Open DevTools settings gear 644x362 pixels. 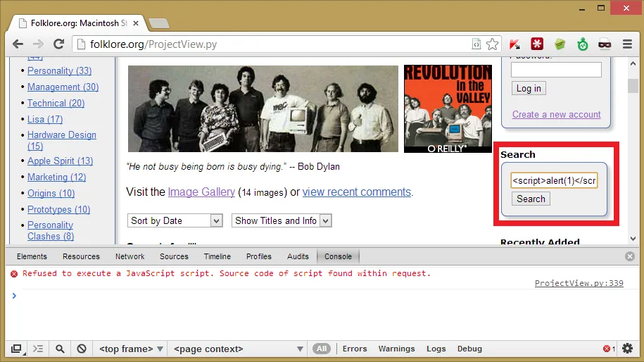pyautogui.click(x=628, y=349)
